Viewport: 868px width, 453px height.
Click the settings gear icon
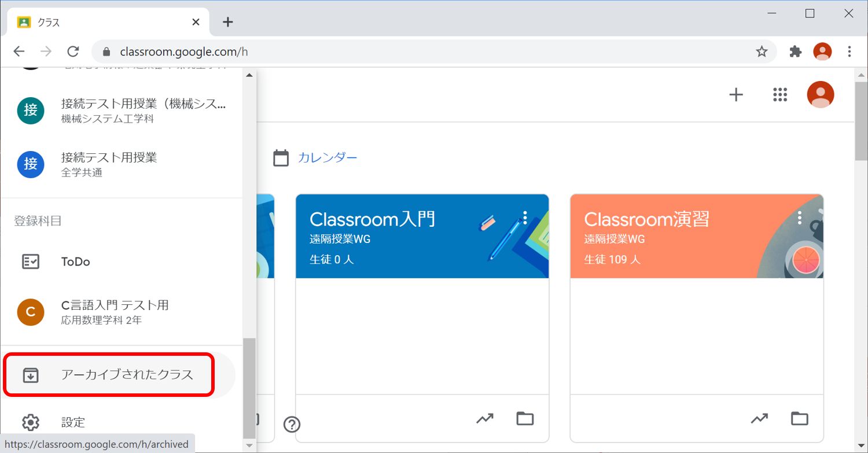pos(31,422)
